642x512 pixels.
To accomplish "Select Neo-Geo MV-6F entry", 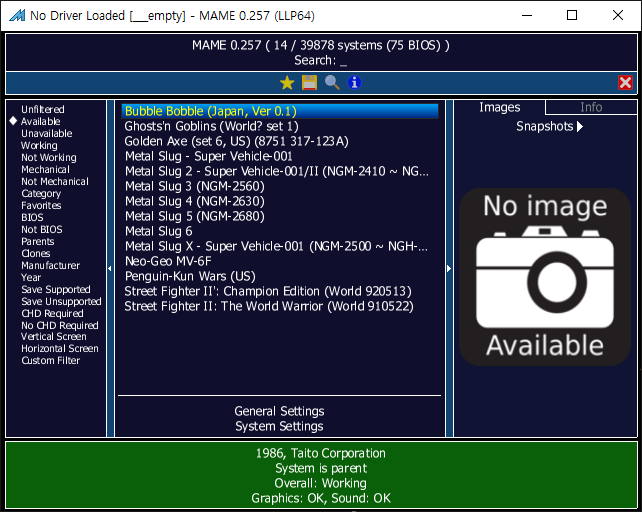I will [280, 261].
